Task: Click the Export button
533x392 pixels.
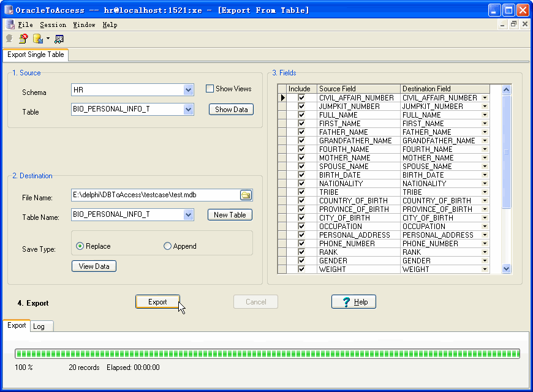Action: click(x=157, y=302)
